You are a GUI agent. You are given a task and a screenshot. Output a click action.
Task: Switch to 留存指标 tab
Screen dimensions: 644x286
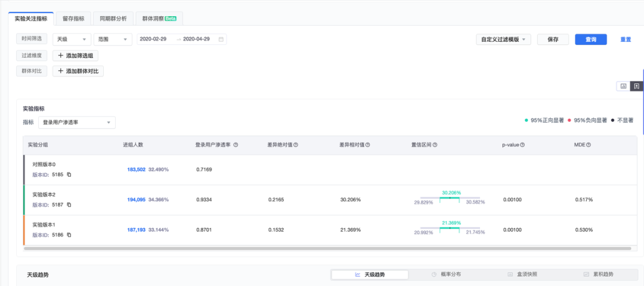coord(73,19)
